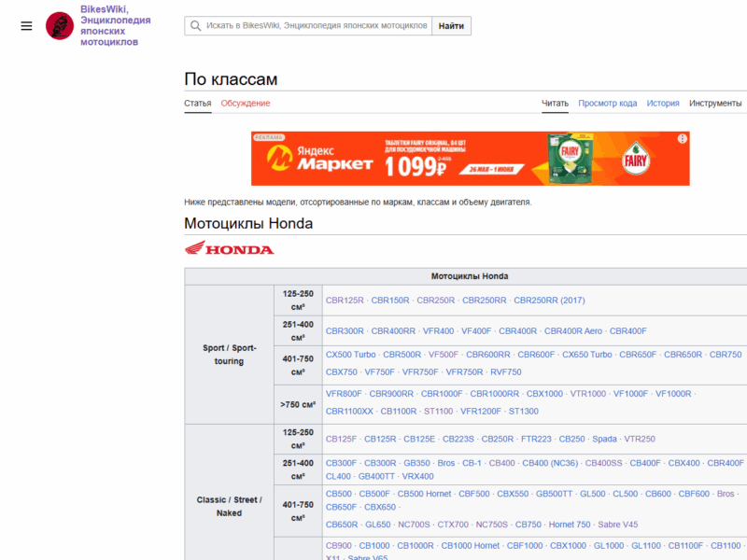Open the CBR400RR link
Image resolution: width=747 pixels, height=560 pixels.
[x=393, y=331]
